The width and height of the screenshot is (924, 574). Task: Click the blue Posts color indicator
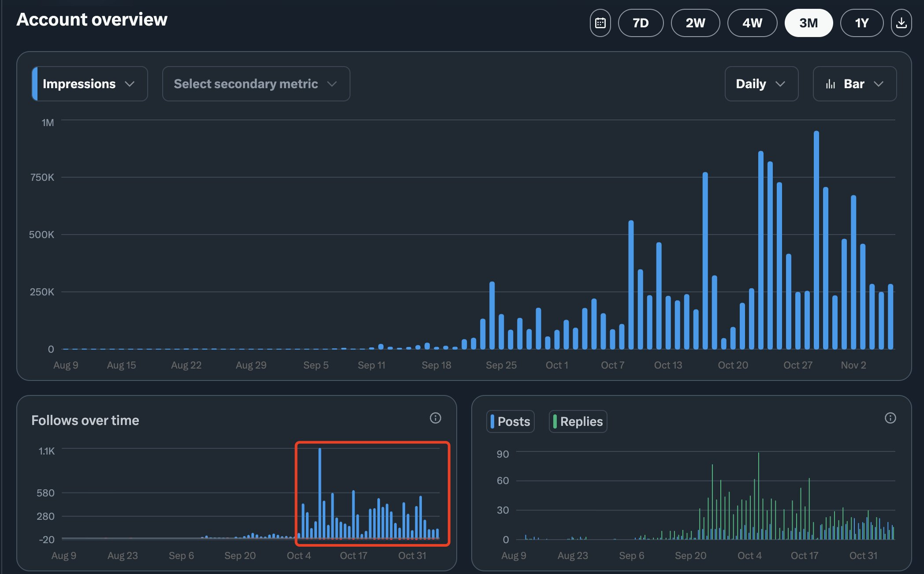pyautogui.click(x=492, y=421)
